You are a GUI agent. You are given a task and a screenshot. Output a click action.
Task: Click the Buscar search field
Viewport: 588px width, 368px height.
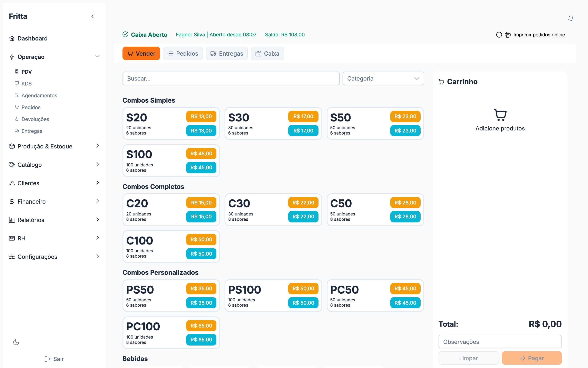(231, 78)
